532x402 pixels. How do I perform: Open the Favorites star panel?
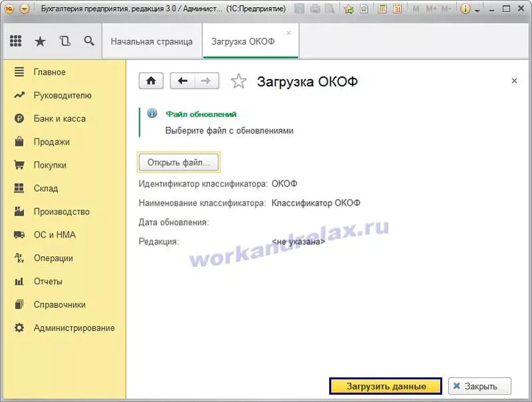pos(40,41)
